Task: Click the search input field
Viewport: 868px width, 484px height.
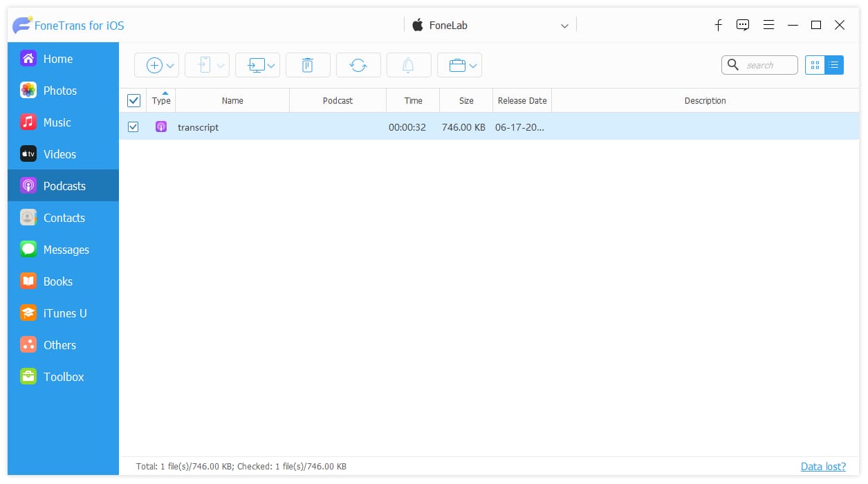Action: tap(759, 65)
